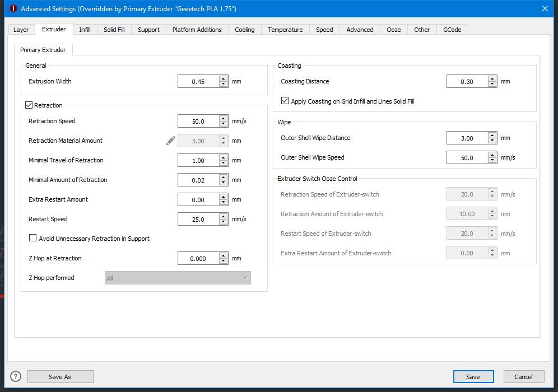
Task: Enable Avoid Unnecessary Retraction in Support
Action: click(33, 239)
